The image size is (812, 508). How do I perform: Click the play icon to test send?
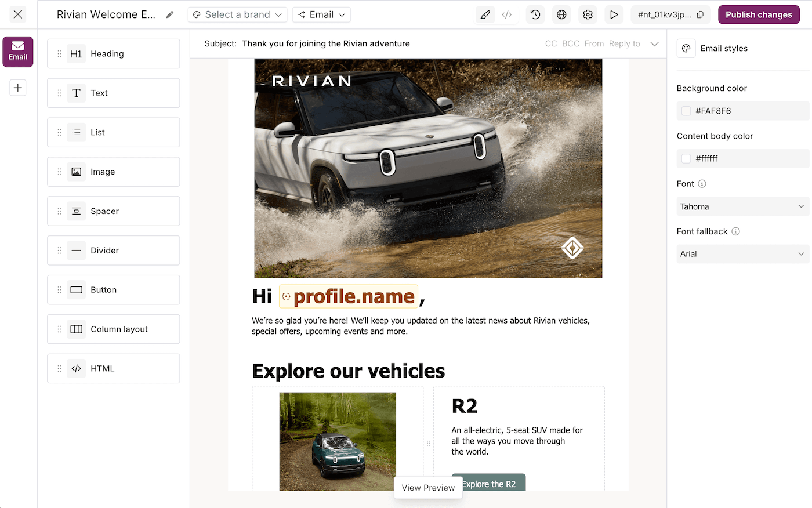(x=614, y=14)
